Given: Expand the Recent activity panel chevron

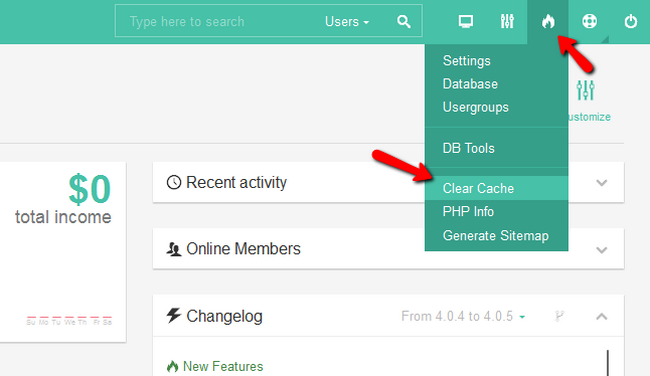Looking at the screenshot, I should [601, 182].
